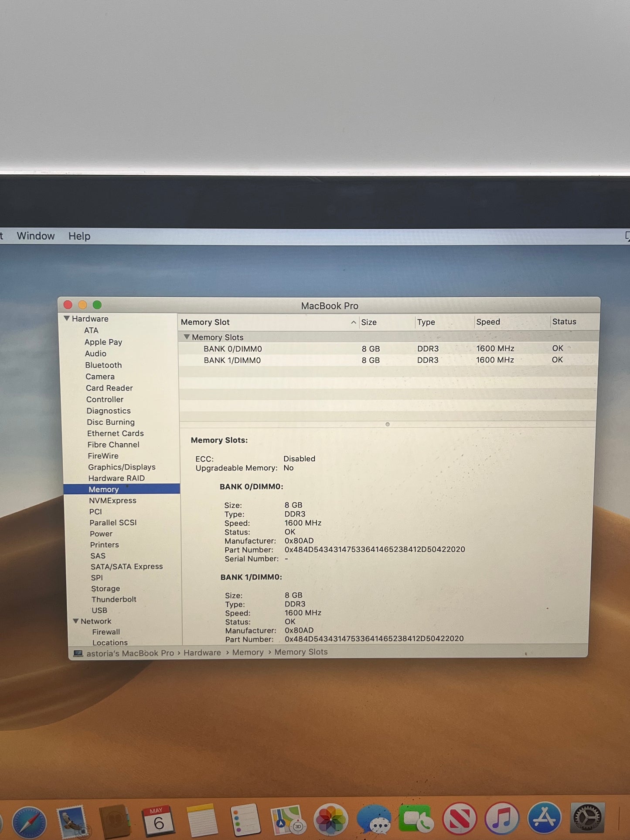Click astoria's MacBook Pro in the path bar
The height and width of the screenshot is (840, 630).
pos(130,653)
